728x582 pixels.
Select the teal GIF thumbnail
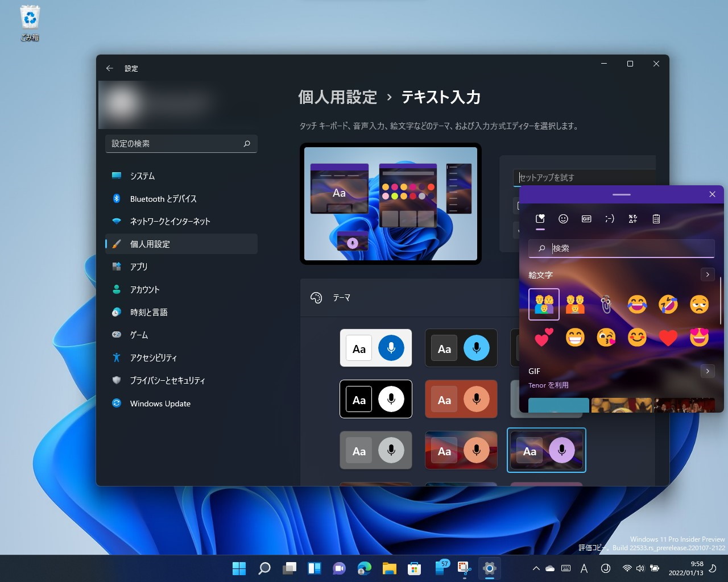pyautogui.click(x=559, y=405)
